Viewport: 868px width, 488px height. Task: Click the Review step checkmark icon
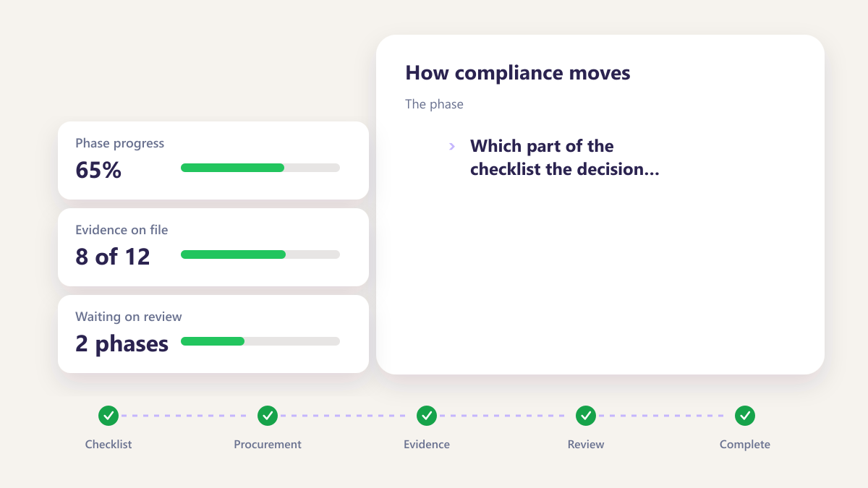point(586,416)
